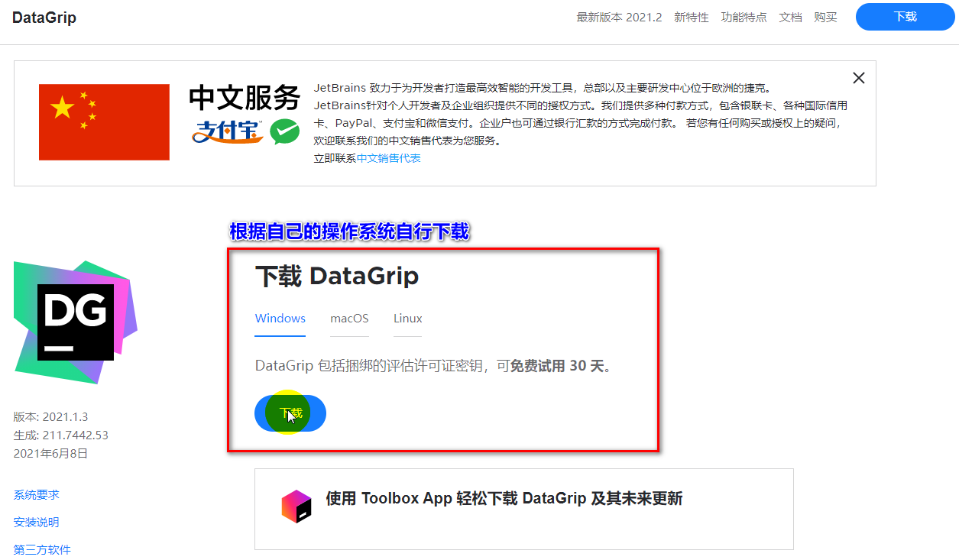Open the 文档 navigation item
This screenshot has width=959, height=560.
tap(791, 17)
